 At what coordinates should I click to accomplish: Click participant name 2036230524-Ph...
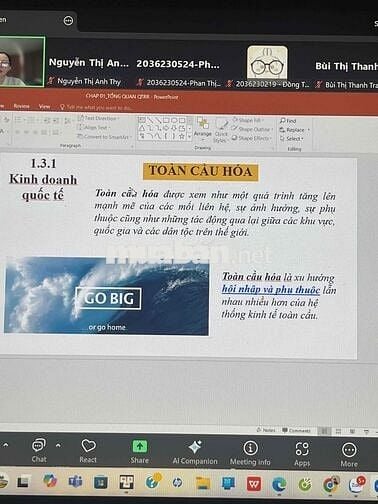point(178,64)
